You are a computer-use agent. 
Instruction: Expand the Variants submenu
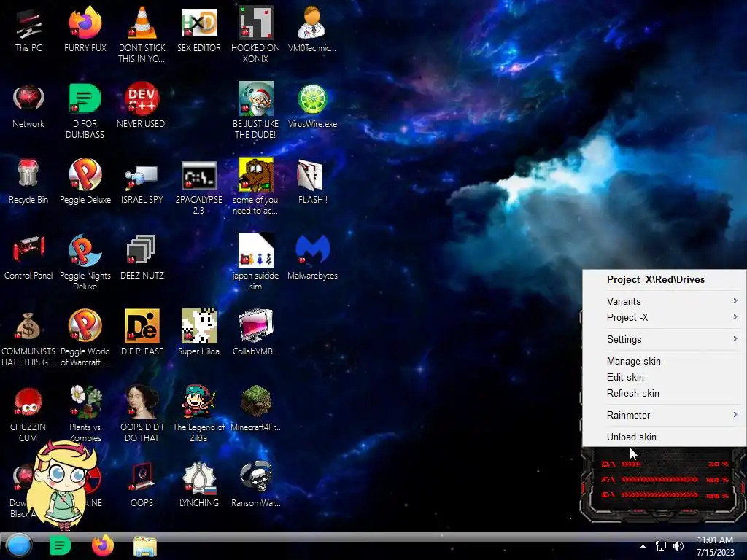[x=664, y=301]
